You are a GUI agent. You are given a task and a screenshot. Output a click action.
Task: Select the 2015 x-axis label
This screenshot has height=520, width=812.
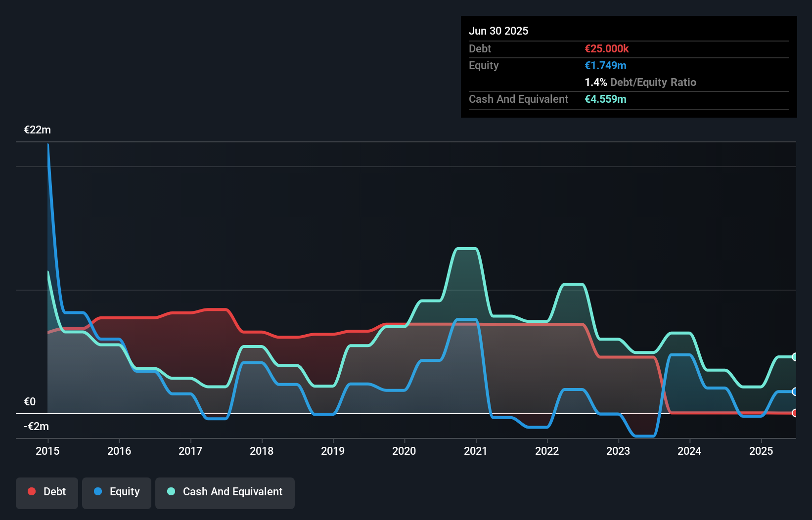(47, 451)
